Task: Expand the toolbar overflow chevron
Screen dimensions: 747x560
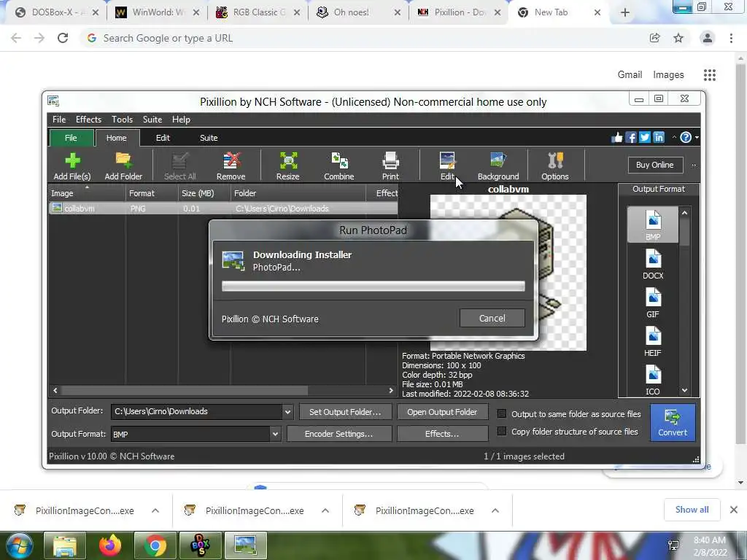Action: pyautogui.click(x=694, y=166)
